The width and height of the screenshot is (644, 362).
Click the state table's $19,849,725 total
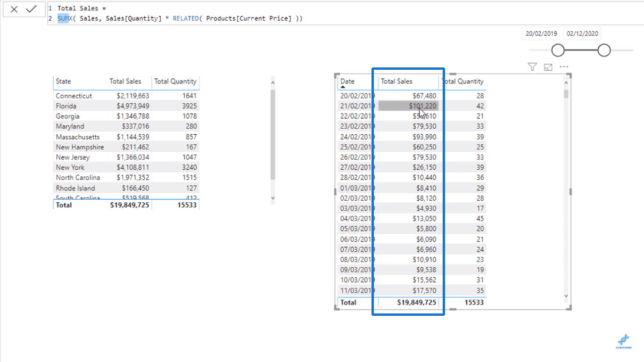130,205
